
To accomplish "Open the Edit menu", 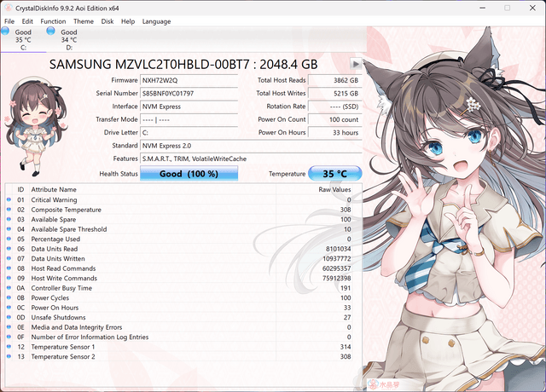I will click(27, 21).
